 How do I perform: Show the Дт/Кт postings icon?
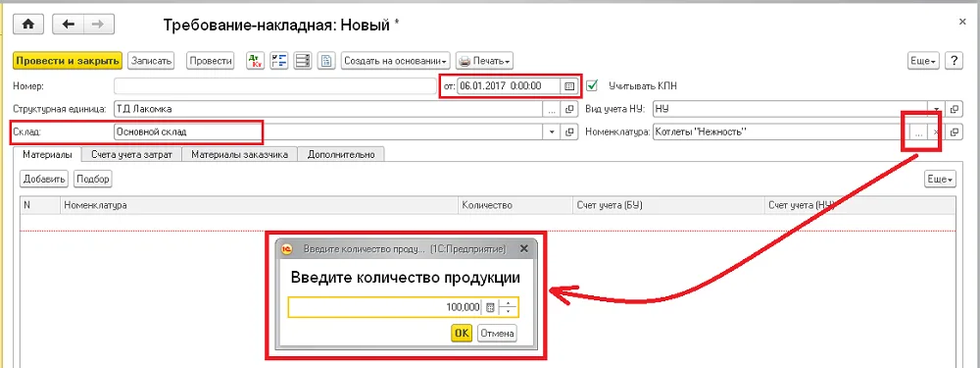(255, 61)
